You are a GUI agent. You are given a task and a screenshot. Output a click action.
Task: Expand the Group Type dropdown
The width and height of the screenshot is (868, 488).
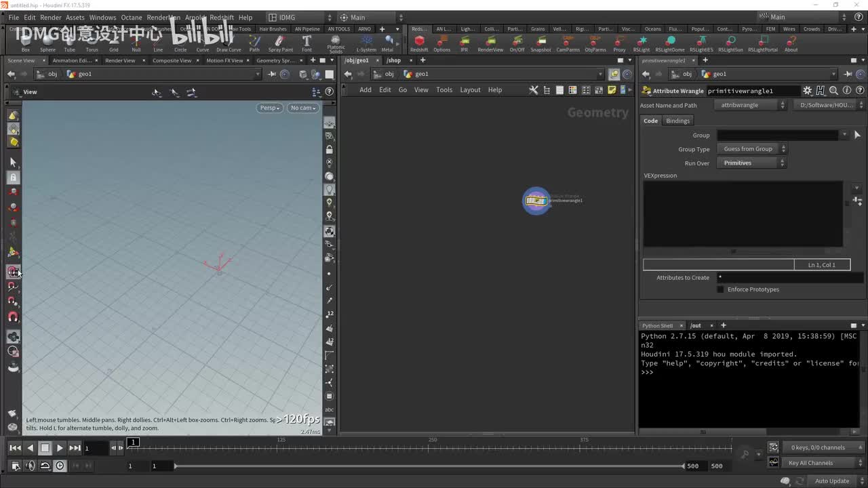tap(751, 149)
